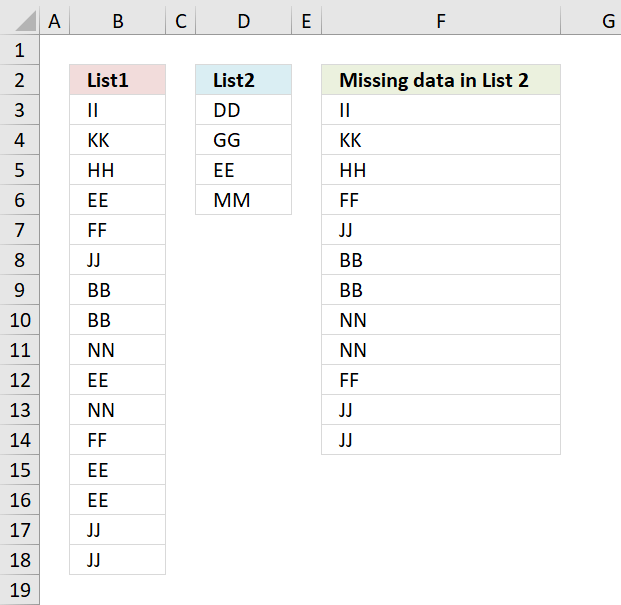Viewport: 621px width, 605px height.
Task: Select row 10 header
Action: point(20,320)
